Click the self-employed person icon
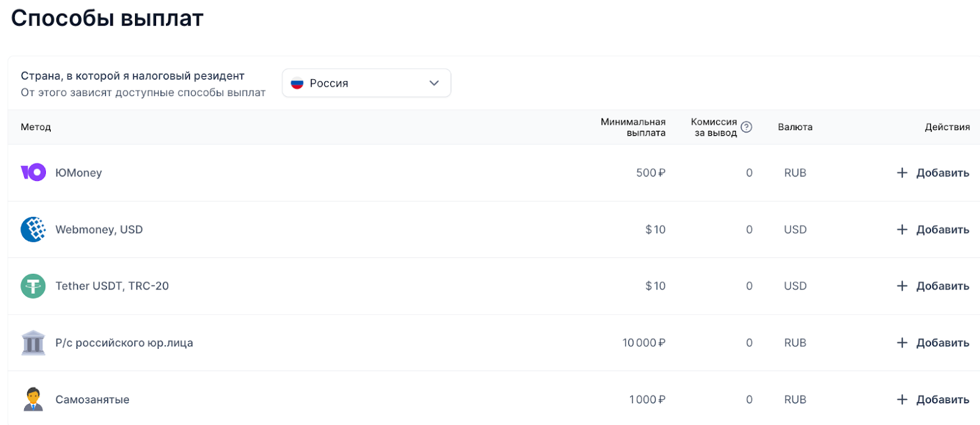Screen dimensions: 980x425 point(33,400)
